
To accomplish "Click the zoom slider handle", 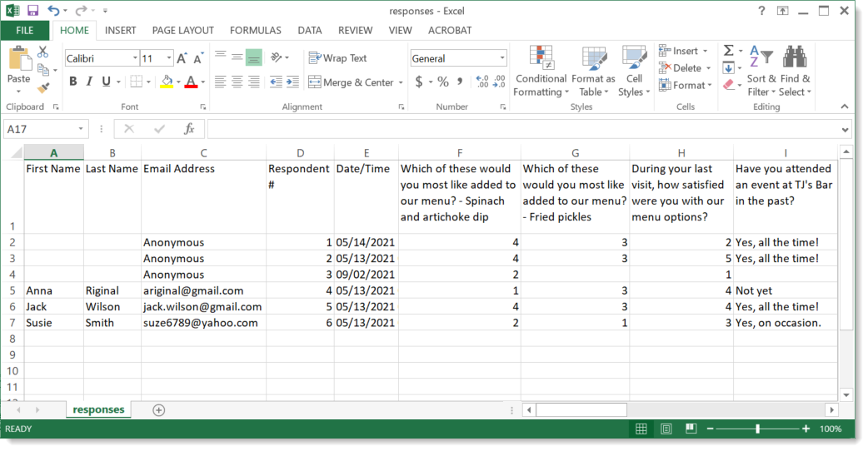I will tap(758, 429).
